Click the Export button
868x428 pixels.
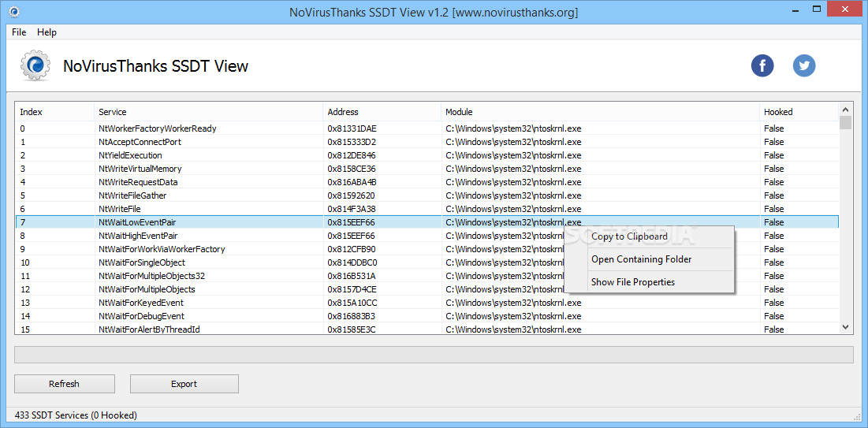click(184, 384)
